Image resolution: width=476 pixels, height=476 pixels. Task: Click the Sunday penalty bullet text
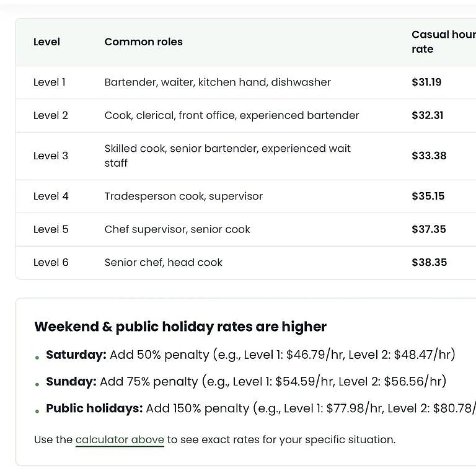[x=246, y=382]
